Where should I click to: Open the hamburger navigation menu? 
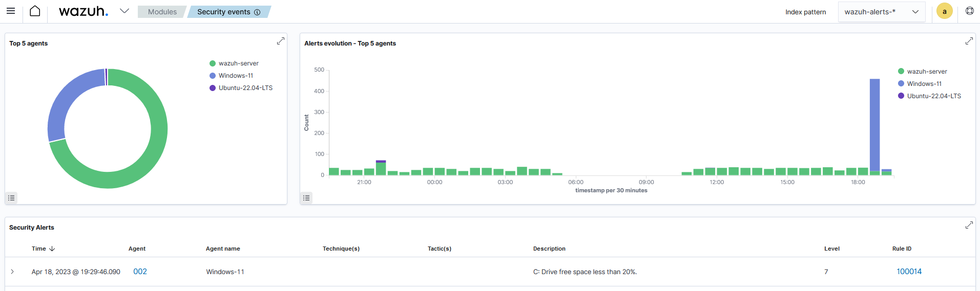tap(11, 11)
